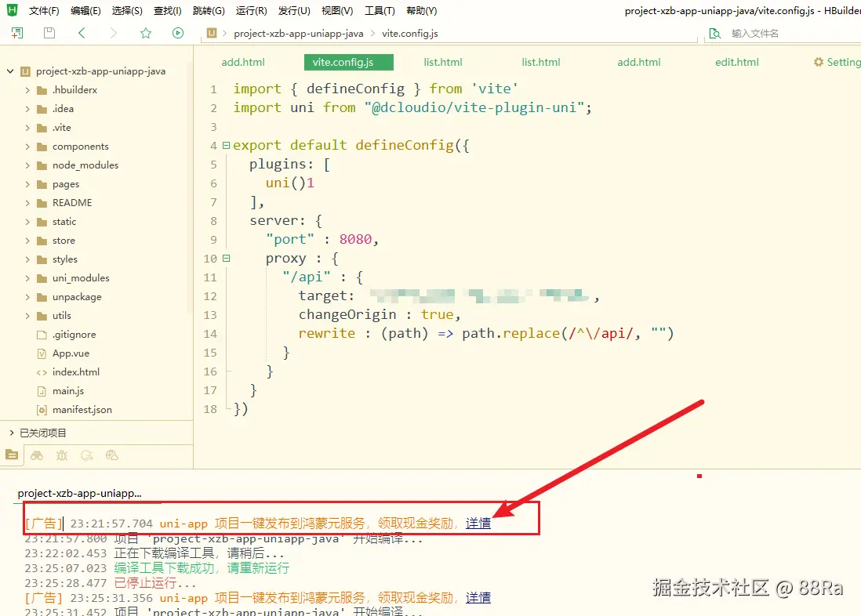Select the project manager folder icon
This screenshot has height=616, width=861.
click(12, 455)
